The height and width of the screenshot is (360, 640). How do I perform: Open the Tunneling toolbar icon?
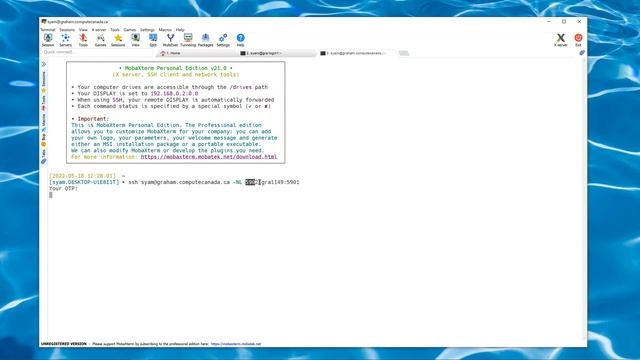[x=188, y=40]
